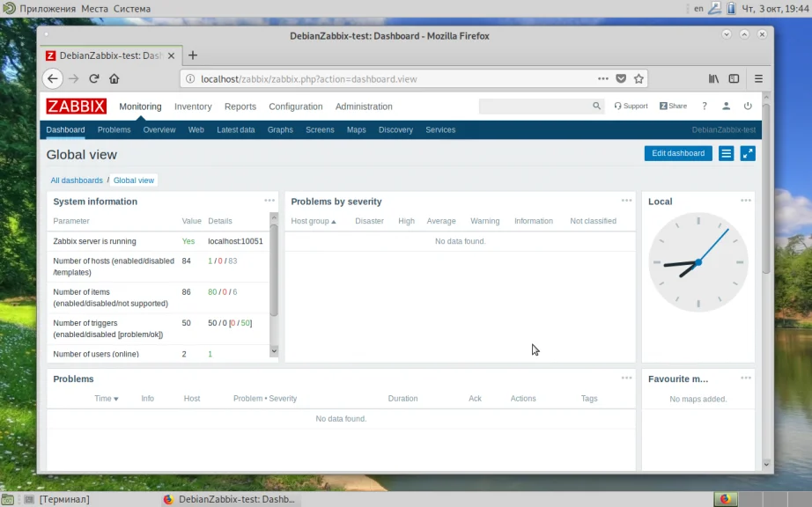Viewport: 812px width, 507px height.
Task: Open the Inventory menu
Action: (193, 106)
